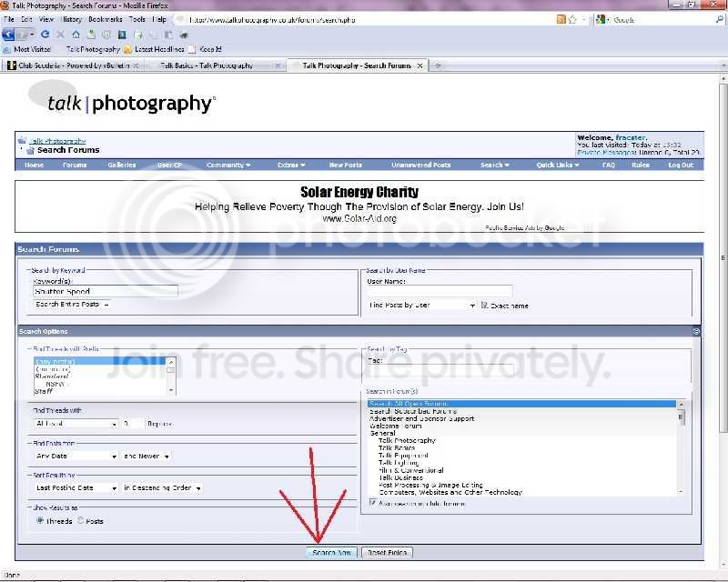728x582 pixels.
Task: Collapse Search Options with the round icon
Action: pos(696,332)
